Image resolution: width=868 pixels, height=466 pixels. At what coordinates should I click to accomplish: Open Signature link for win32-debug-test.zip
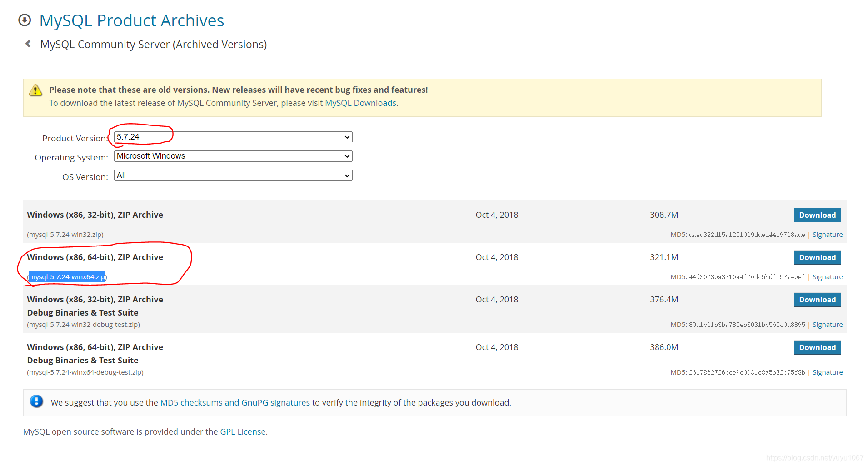tap(828, 325)
